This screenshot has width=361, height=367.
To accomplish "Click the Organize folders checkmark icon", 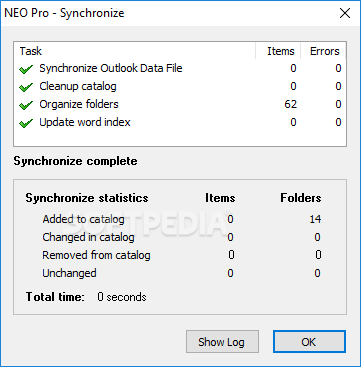I will click(26, 105).
